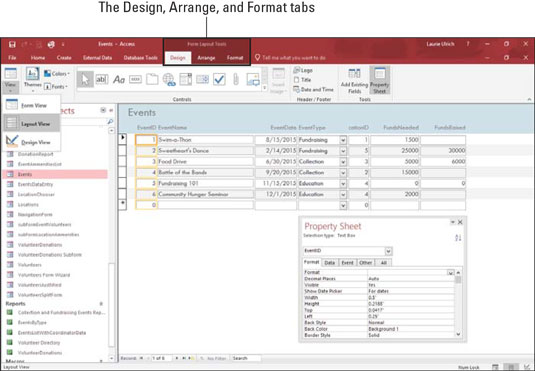Open the Database Tools tab
The image size is (535, 371).
(141, 58)
